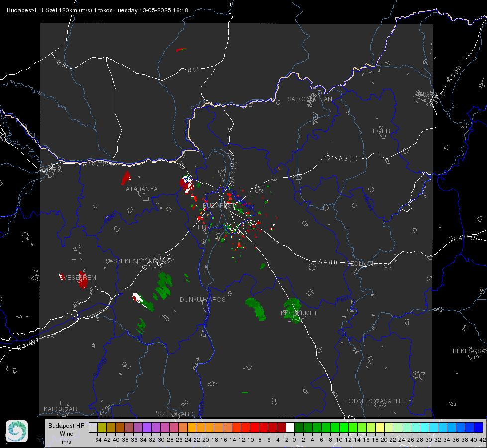
Task: Click the ERD town label
Action: [204, 227]
